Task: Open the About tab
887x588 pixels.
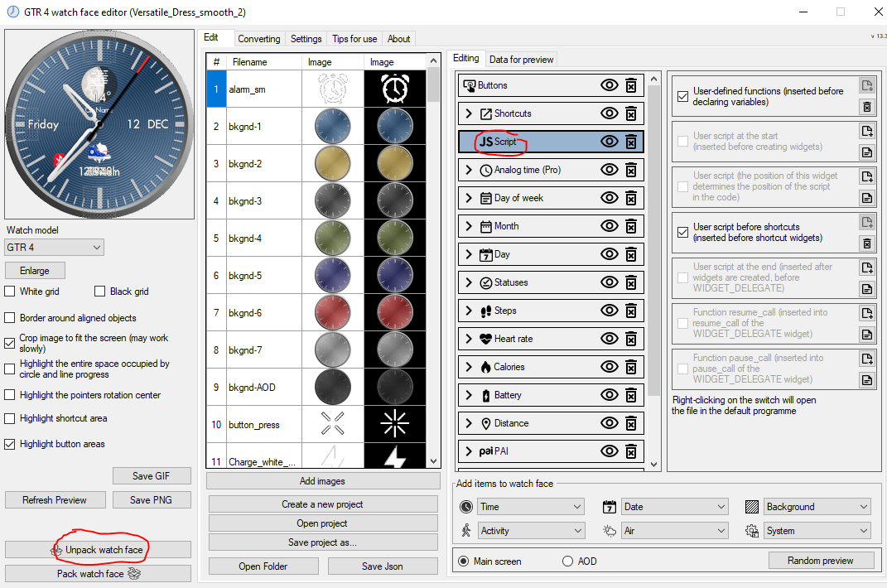Action: pos(399,38)
